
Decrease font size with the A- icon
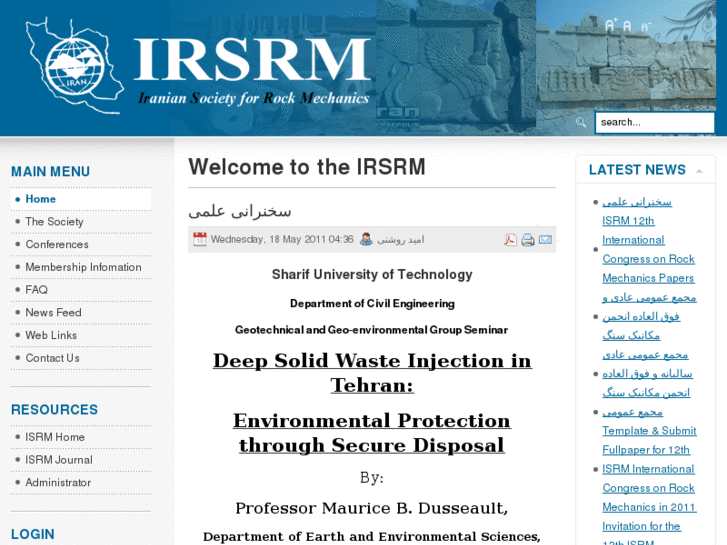pyautogui.click(x=645, y=27)
